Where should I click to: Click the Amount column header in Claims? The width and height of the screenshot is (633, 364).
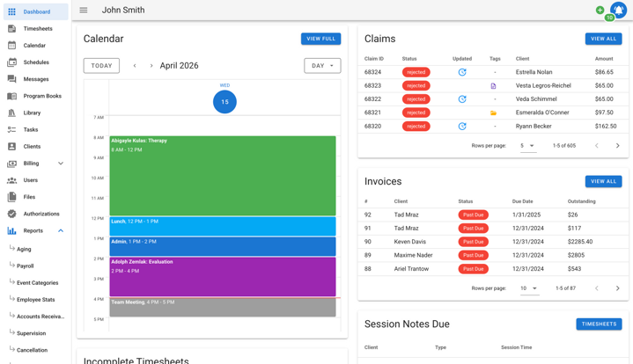[604, 59]
